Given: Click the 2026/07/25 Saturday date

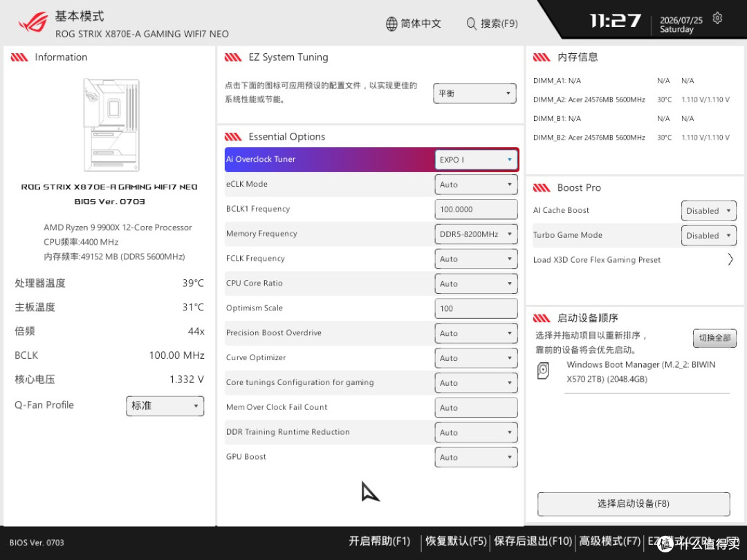Looking at the screenshot, I should point(681,25).
